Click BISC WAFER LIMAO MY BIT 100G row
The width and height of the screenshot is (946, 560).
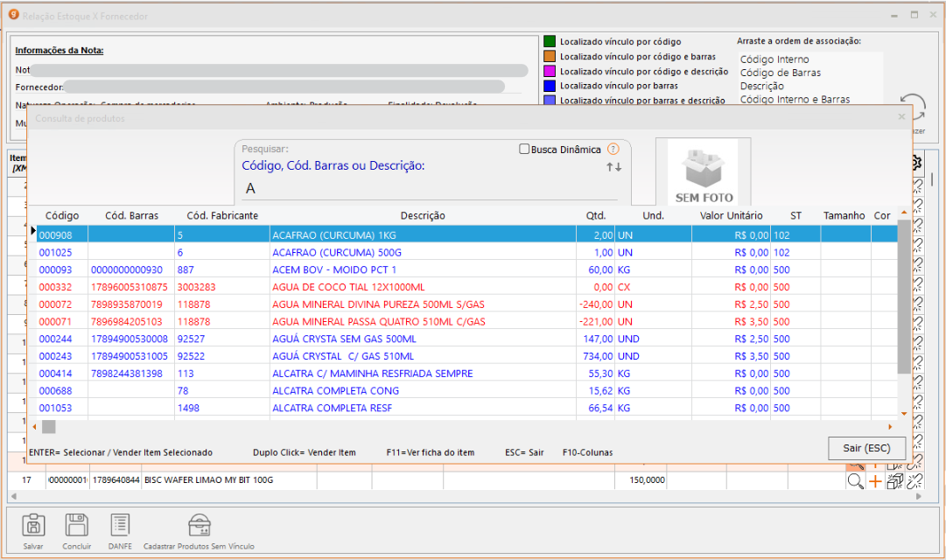click(209, 480)
